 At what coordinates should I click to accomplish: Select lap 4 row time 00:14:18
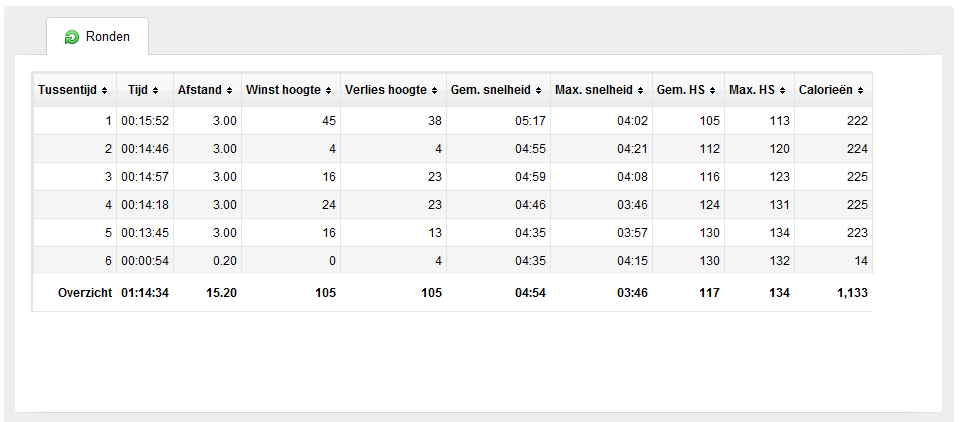click(x=145, y=205)
